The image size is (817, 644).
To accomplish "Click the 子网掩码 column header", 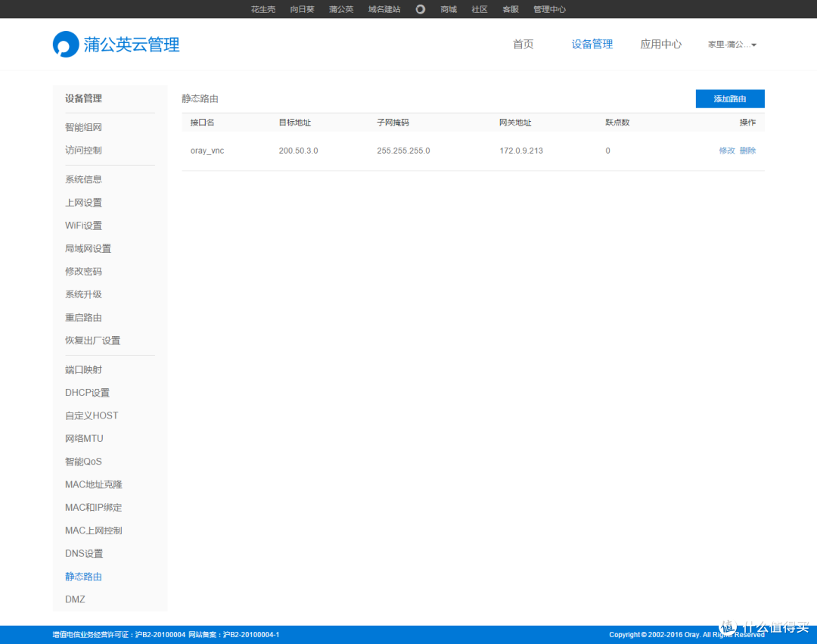I will point(393,123).
